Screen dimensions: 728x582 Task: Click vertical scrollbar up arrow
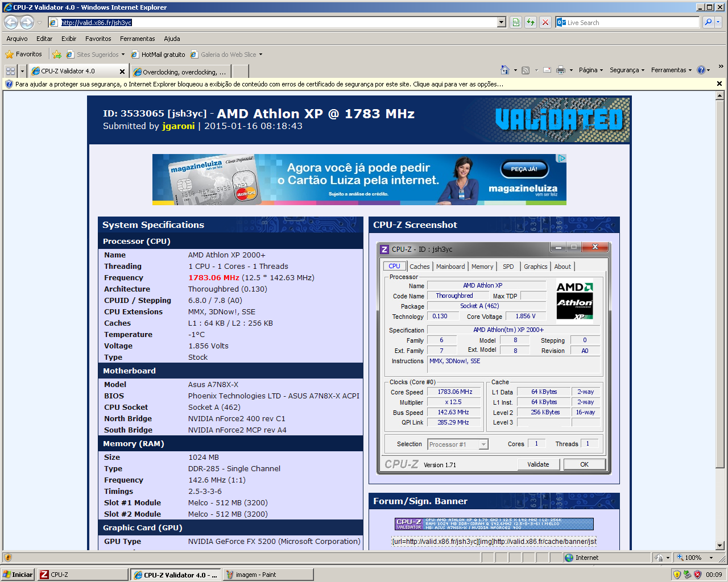click(x=719, y=95)
